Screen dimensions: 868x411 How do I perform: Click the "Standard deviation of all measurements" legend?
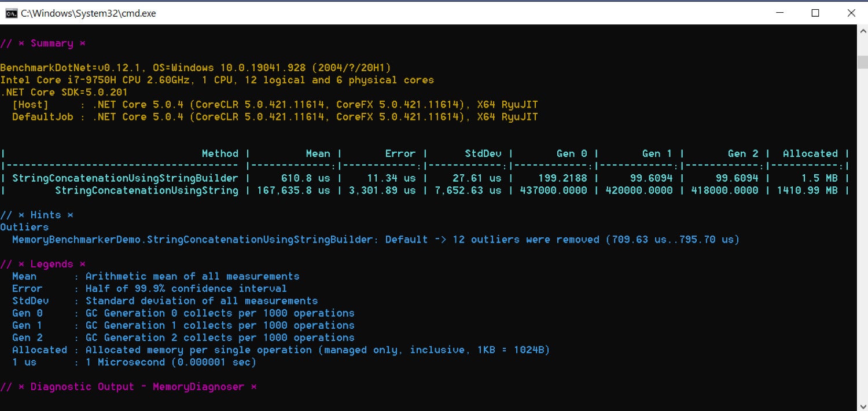(202, 301)
